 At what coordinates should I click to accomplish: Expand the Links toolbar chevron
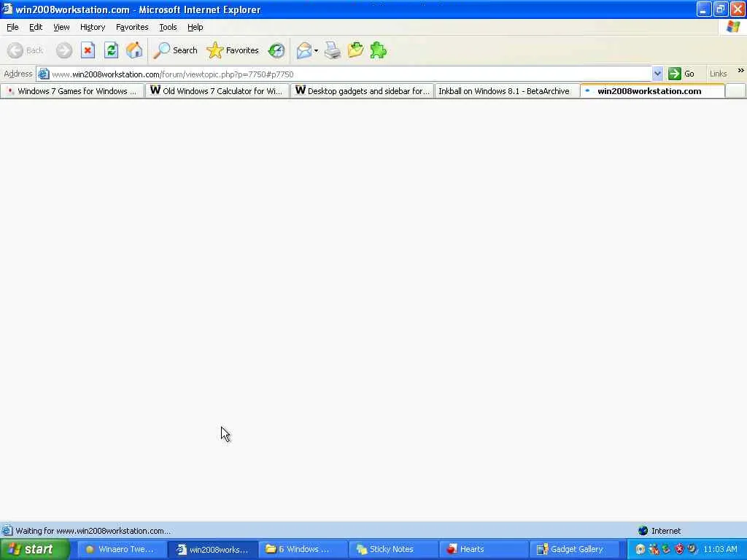tap(740, 71)
